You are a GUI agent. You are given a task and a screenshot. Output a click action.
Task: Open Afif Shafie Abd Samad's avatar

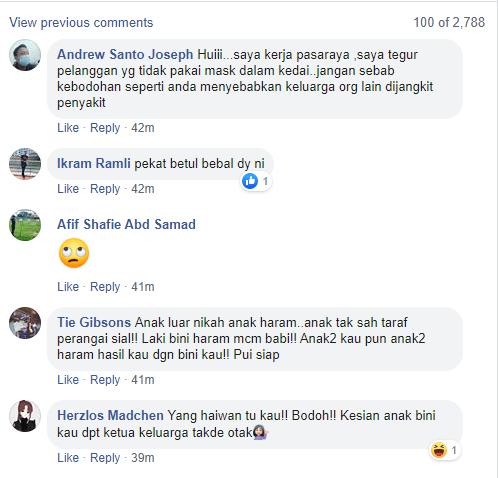coord(25,225)
